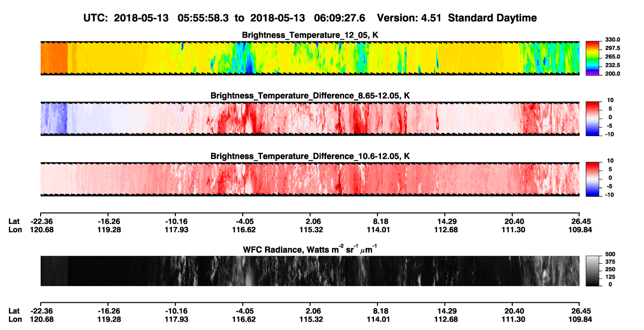Click the 'Brightness_Temperature_12_05, K' panel title
The width and height of the screenshot is (644, 330).
310,35
